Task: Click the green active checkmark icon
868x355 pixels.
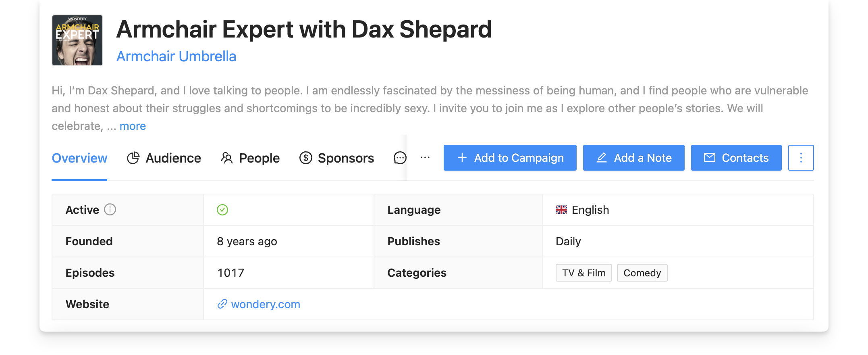Action: (222, 210)
